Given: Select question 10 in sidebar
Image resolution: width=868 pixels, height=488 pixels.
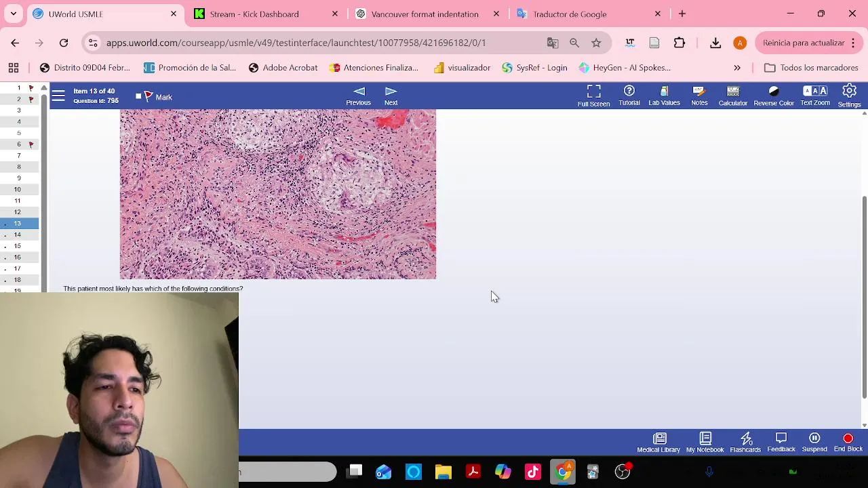Looking at the screenshot, I should [18, 189].
